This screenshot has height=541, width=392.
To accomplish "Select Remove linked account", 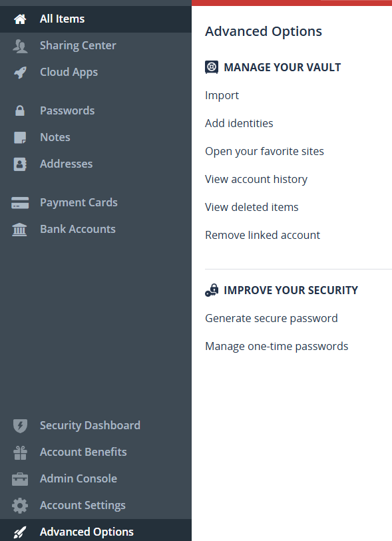I will pyautogui.click(x=263, y=236).
